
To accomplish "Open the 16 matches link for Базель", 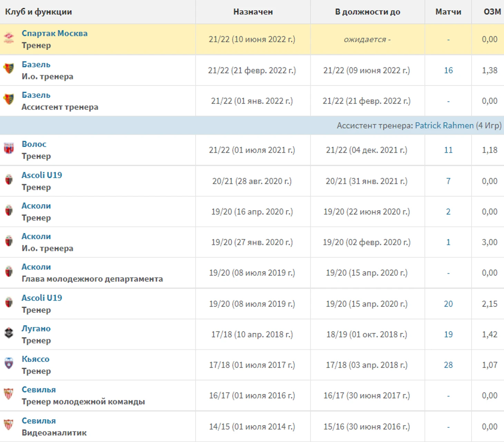I will [448, 70].
